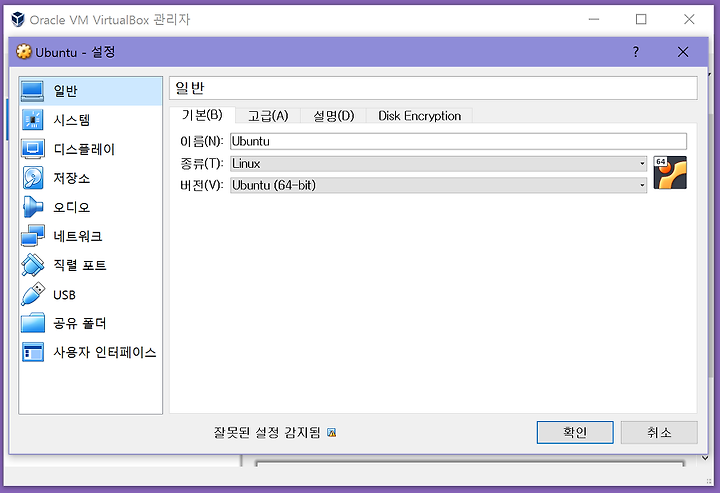Open the 디스플레이 screen icon
Screen dimensions: 720x493
[x=33, y=149]
